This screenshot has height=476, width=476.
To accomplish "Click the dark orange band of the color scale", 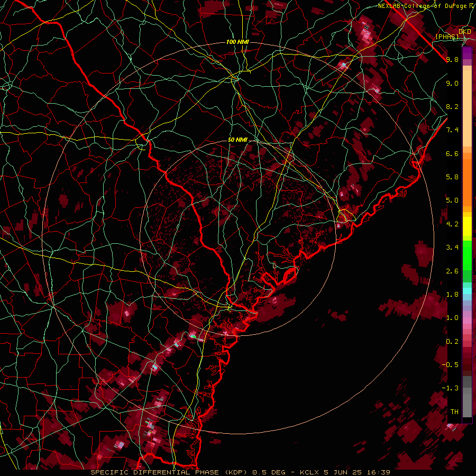I will pyautogui.click(x=467, y=182).
